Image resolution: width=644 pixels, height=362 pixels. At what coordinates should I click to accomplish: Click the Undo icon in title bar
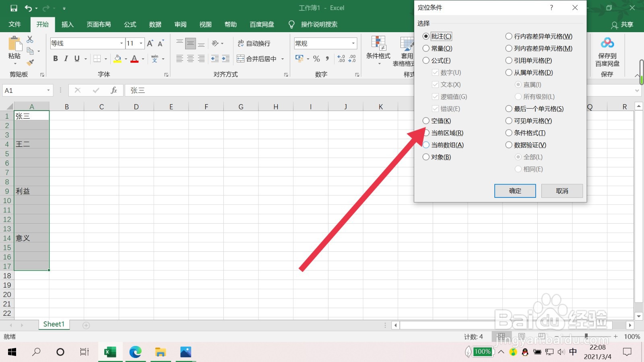28,8
